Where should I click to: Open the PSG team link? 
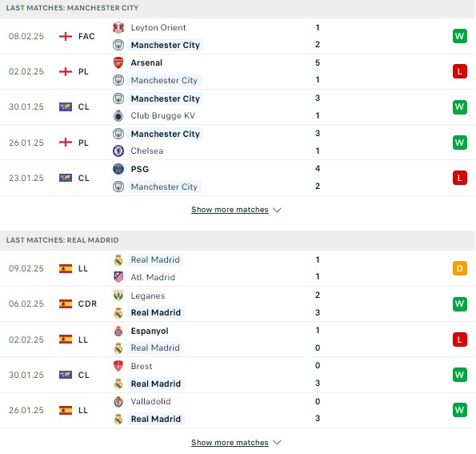[x=140, y=169]
